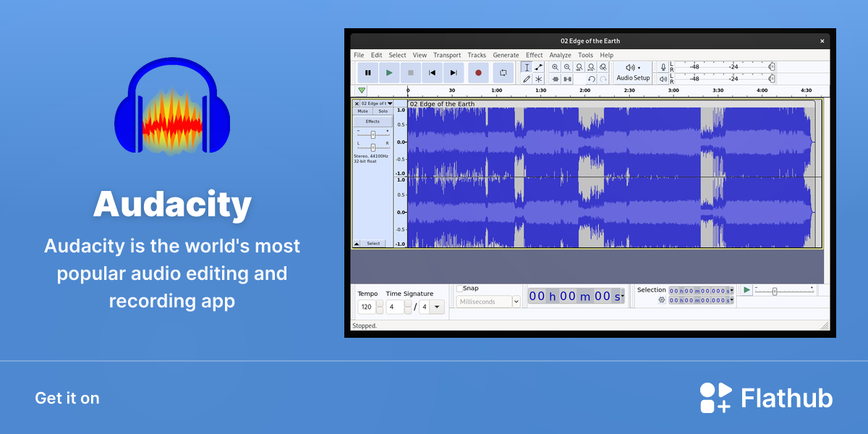Click the Play-at-speed green button
This screenshot has height=434, width=868.
747,290
